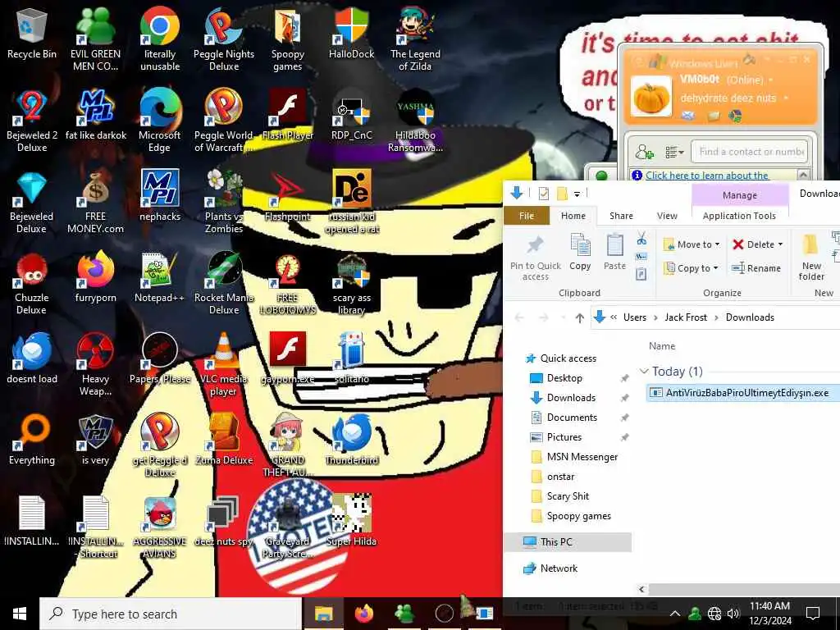Open Peggle Nights Deluxe shortcut
The height and width of the screenshot is (630, 840).
tap(224, 40)
